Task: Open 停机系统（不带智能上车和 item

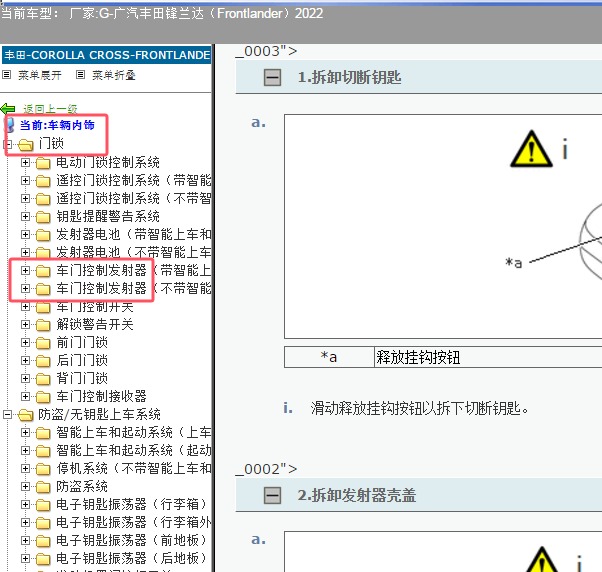Action: pos(134,469)
